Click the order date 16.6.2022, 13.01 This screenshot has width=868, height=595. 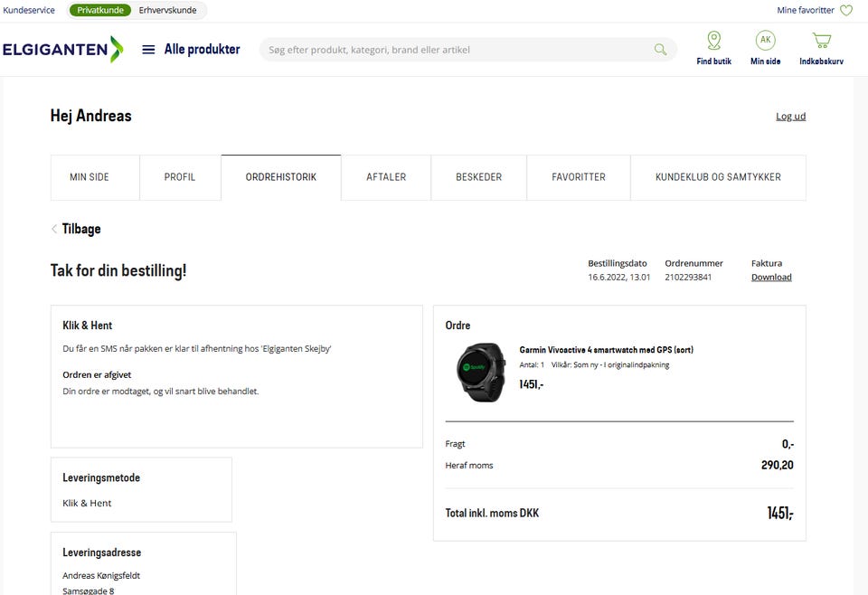point(618,277)
